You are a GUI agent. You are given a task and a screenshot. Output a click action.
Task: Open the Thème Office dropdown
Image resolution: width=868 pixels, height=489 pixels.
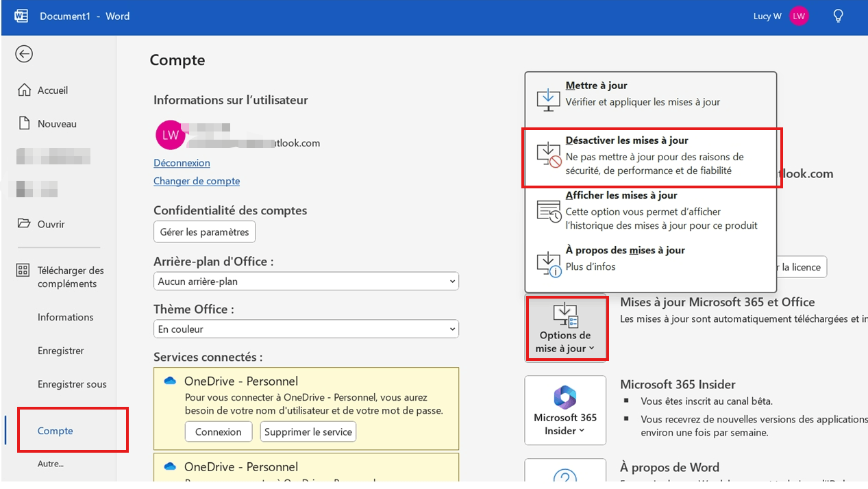[x=306, y=329]
